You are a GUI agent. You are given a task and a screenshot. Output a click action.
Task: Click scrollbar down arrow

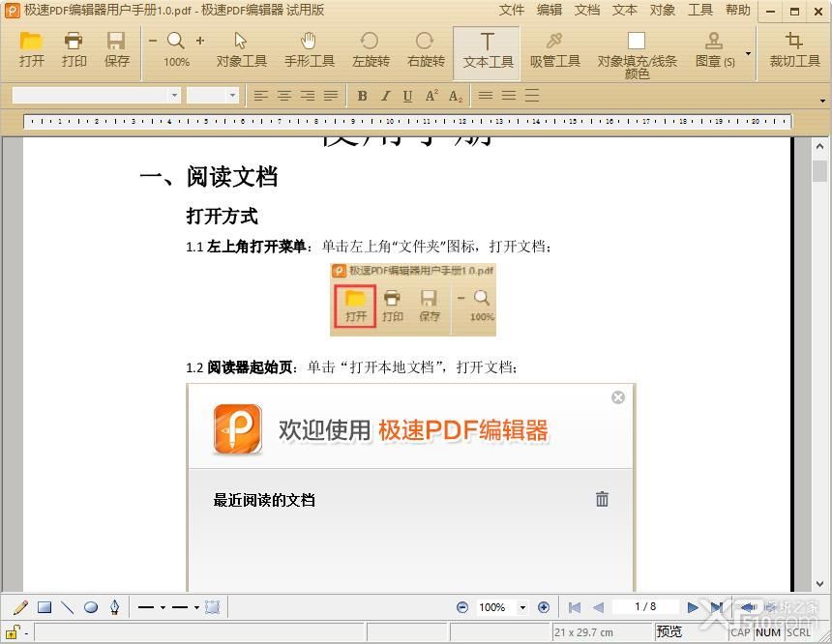819,584
